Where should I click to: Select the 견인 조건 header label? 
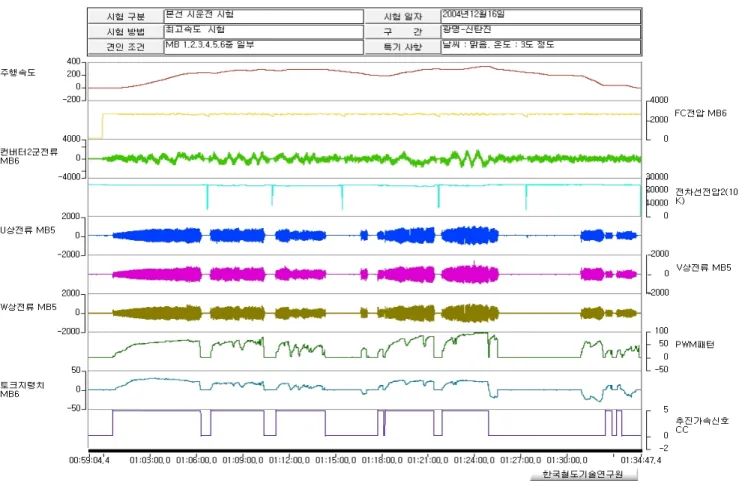126,47
